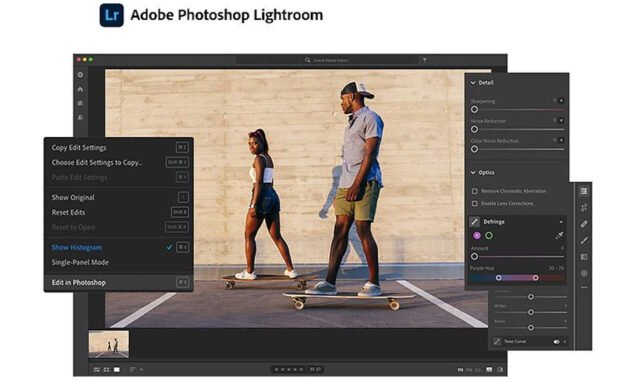The image size is (630, 380).
Task: Set the star rating in bottom bar
Action: (288, 370)
